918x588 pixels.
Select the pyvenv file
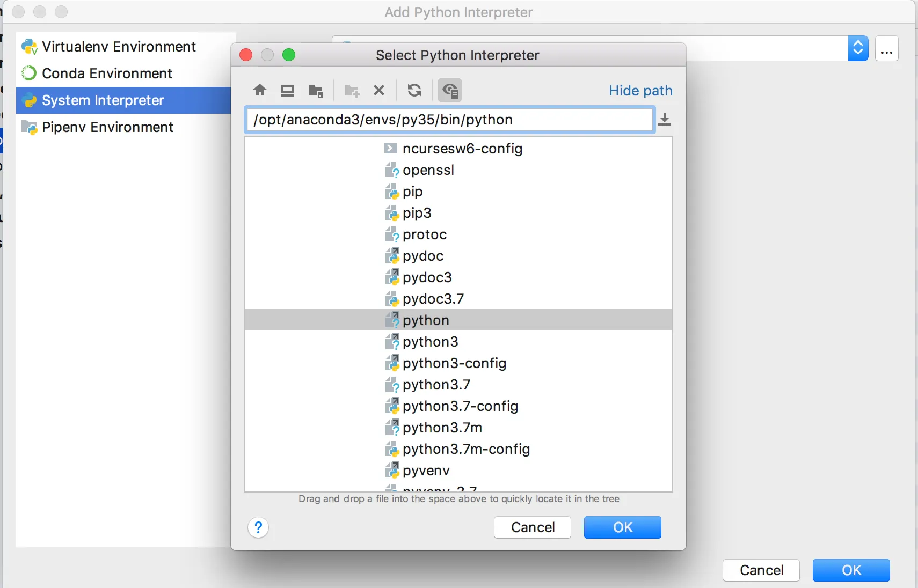[x=458, y=471]
